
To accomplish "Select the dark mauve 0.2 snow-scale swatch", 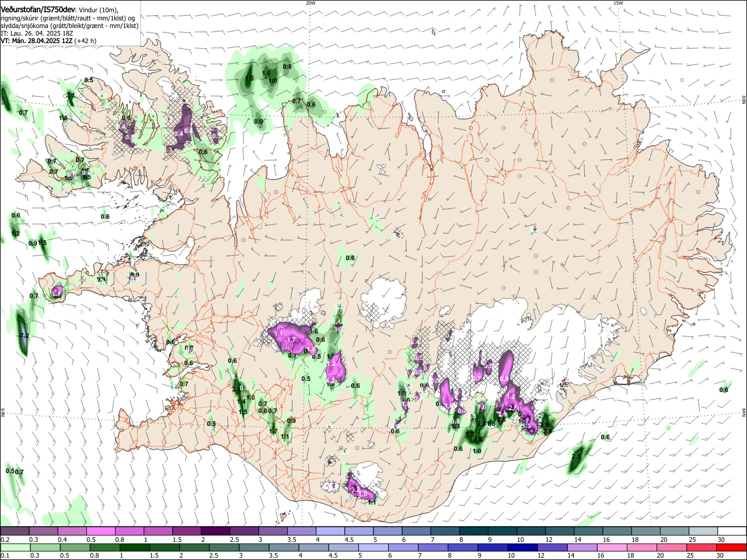I will pos(15,531).
